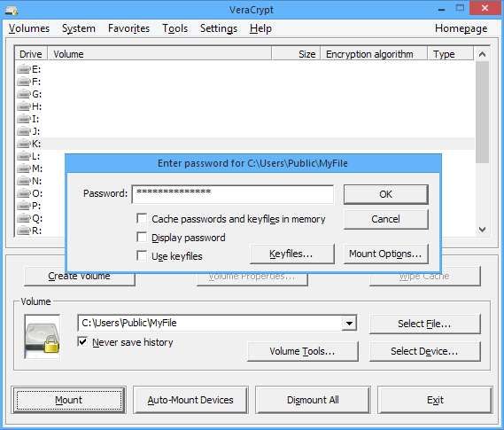Minimize the VeraCrypt window
504x430 pixels.
[x=442, y=9]
